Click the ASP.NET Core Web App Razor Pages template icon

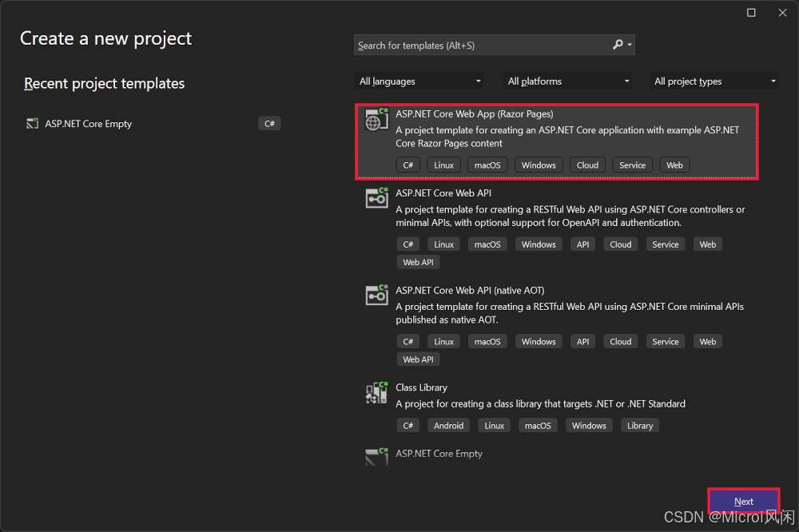pyautogui.click(x=376, y=119)
